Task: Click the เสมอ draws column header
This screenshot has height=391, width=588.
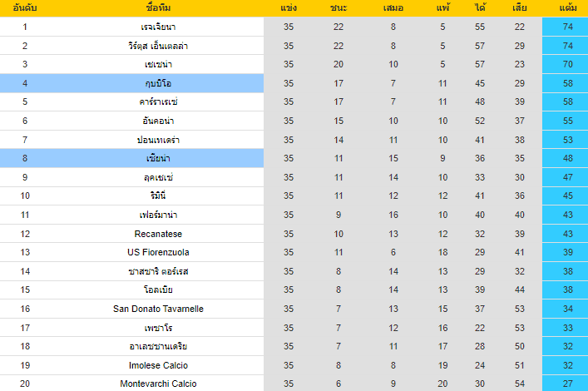Action: click(x=393, y=8)
